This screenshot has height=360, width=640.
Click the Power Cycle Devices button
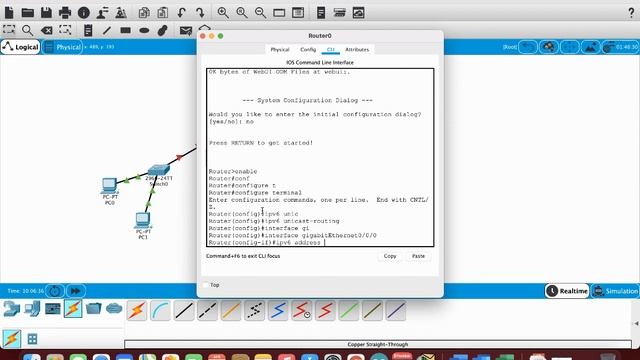point(55,291)
